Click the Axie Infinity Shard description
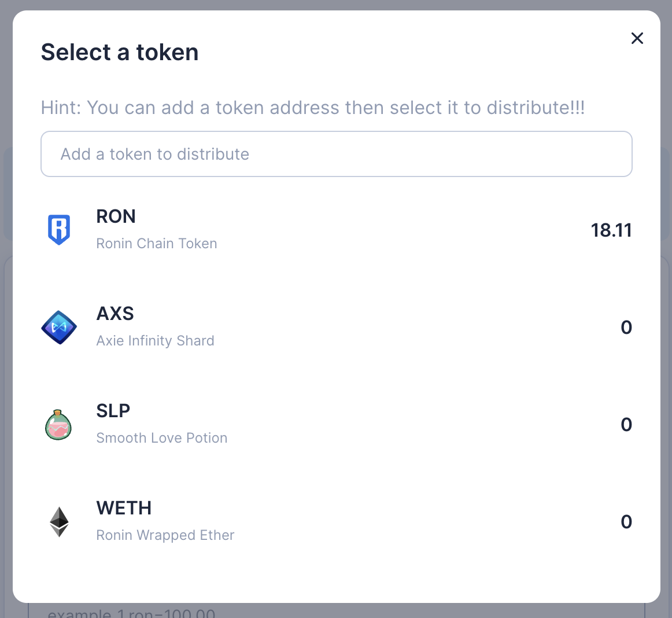 pos(155,340)
